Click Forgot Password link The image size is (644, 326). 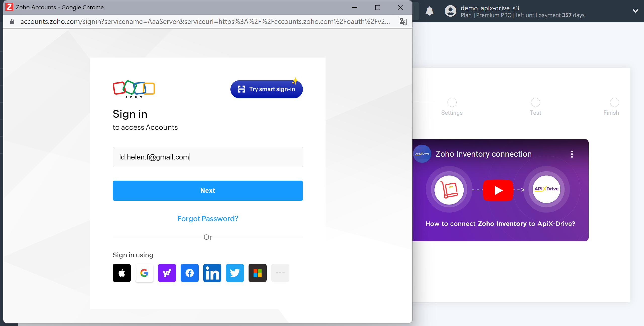pos(207,219)
